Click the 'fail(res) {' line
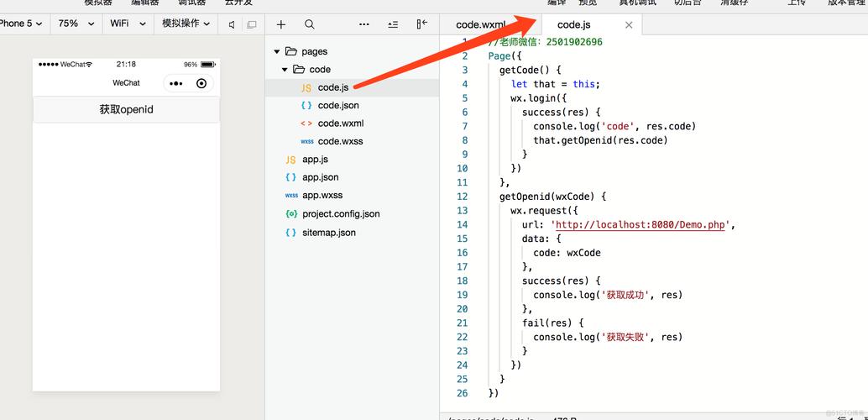Image resolution: width=868 pixels, height=420 pixels. coord(552,323)
